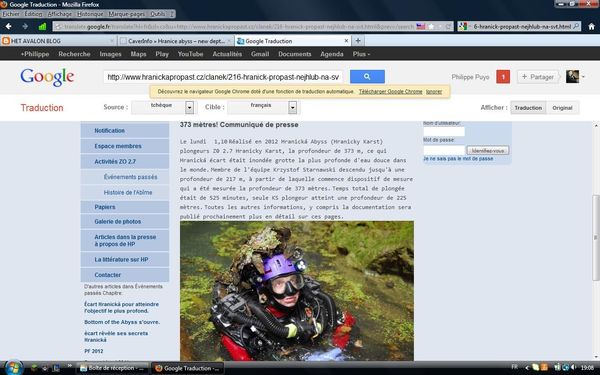Viewport: 600px width, 375px height.
Task: Click the blue Google search magnifier button
Action: (367, 77)
